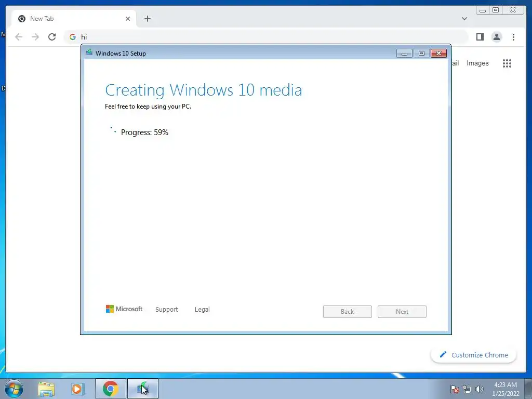Launch Windows Media Player from taskbar
The height and width of the screenshot is (399, 532).
[77, 389]
